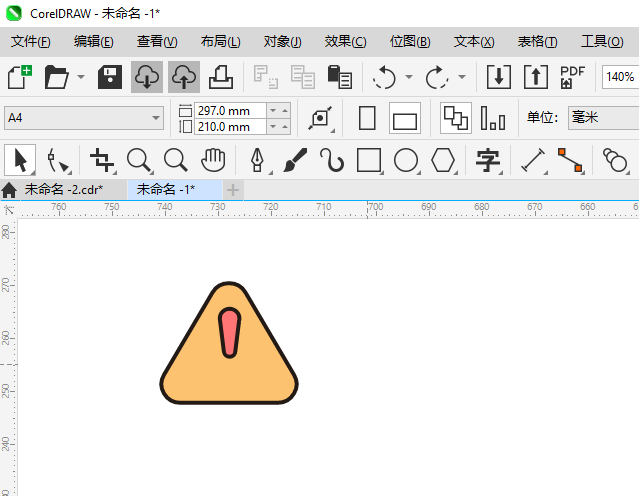This screenshot has width=639, height=496.
Task: Switch to landscape orientation
Action: tap(405, 118)
